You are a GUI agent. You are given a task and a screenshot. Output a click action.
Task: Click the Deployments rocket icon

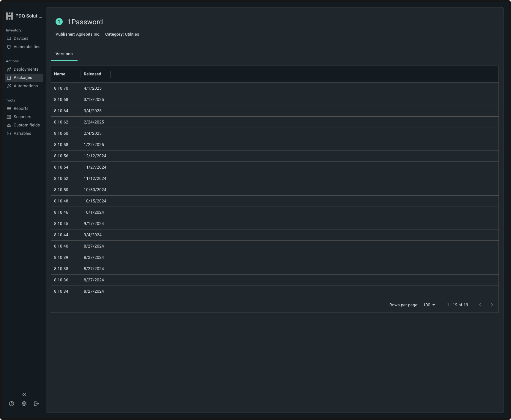coord(9,69)
